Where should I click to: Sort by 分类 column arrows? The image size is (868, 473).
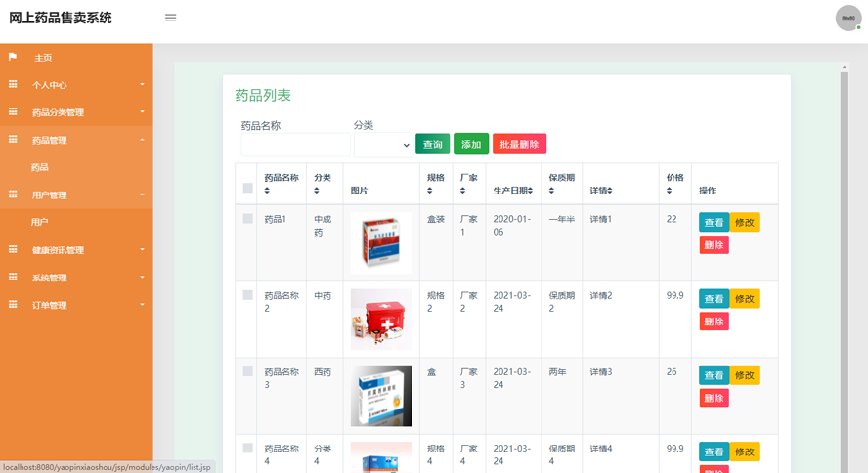pyautogui.click(x=317, y=191)
